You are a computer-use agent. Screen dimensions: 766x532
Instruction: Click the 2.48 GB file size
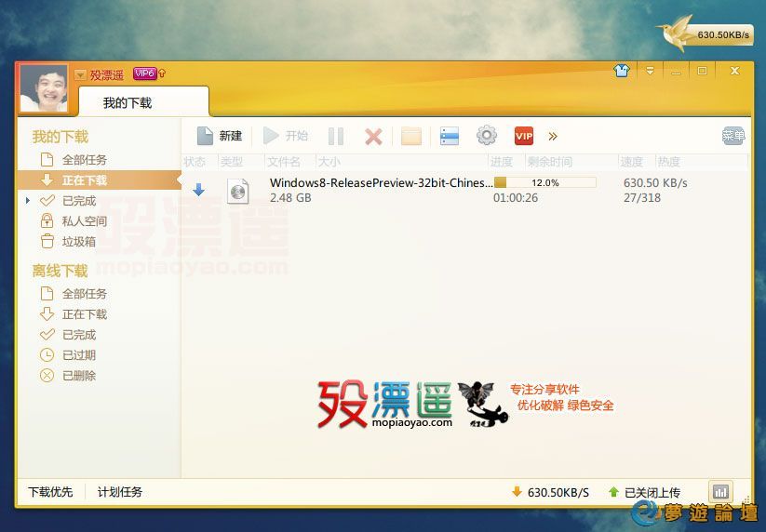point(290,198)
